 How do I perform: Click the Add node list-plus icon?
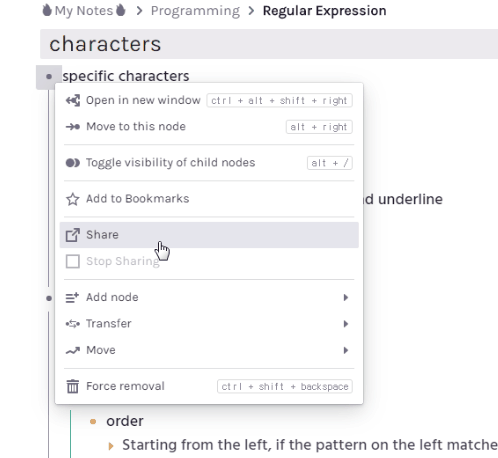(72, 297)
